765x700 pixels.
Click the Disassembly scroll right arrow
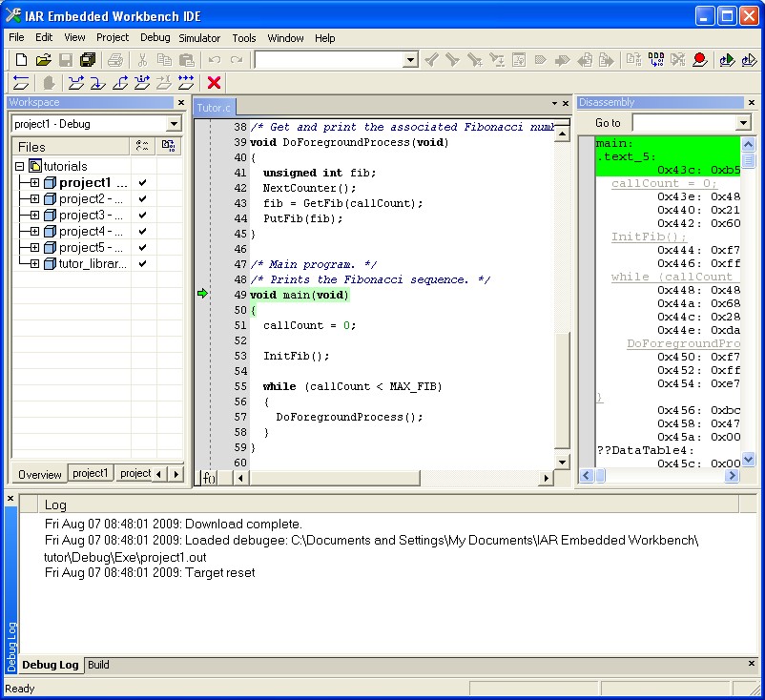pyautogui.click(x=731, y=475)
